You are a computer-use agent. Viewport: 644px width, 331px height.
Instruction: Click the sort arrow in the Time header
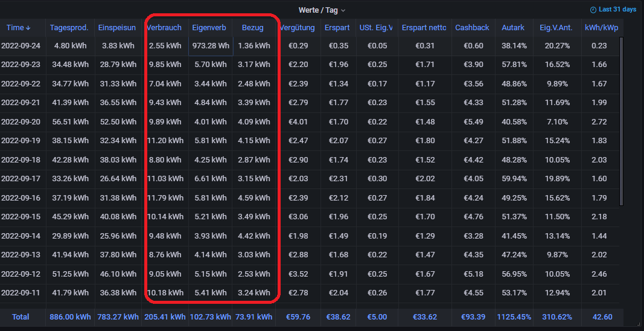28,28
